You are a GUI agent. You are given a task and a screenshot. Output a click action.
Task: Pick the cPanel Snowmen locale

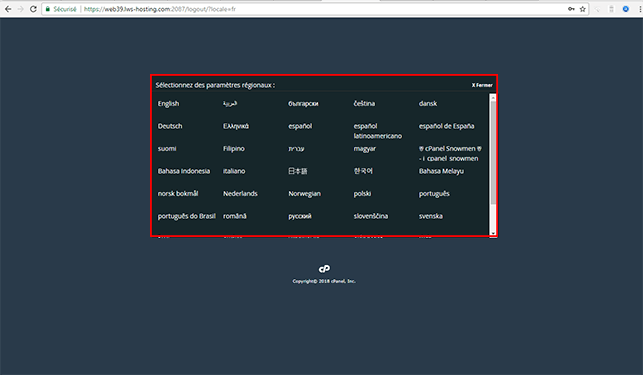[x=450, y=153]
